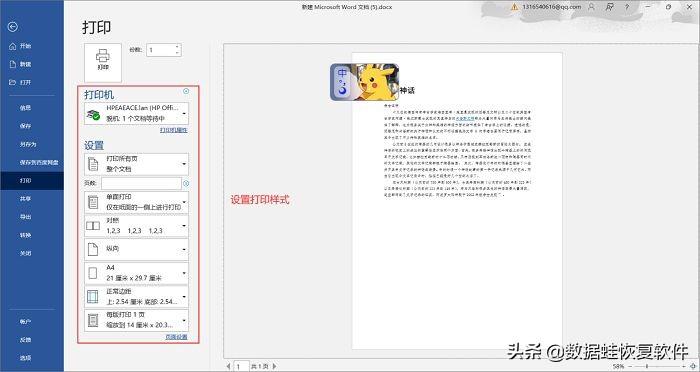
Task: Open Options (选项) in the sidebar
Action: [32, 358]
